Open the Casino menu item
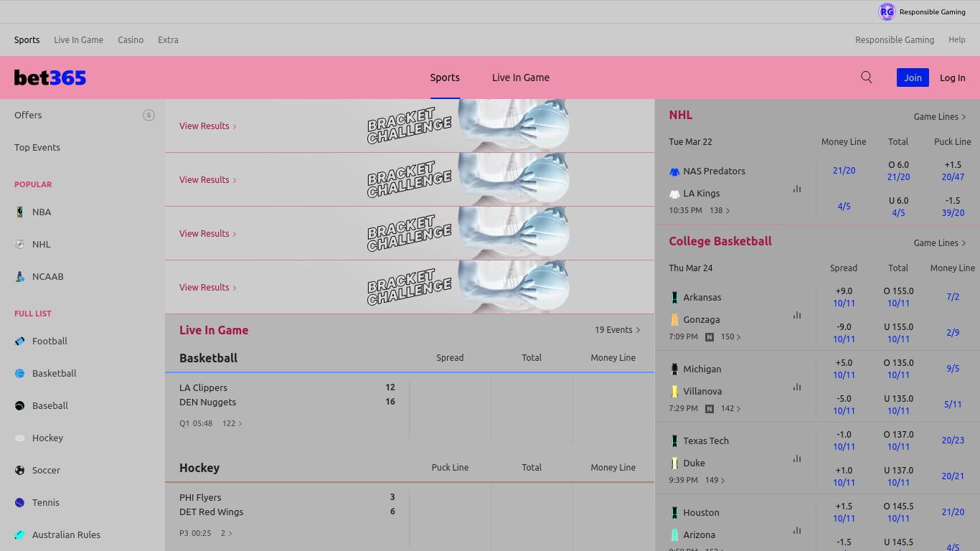This screenshot has width=980, height=551. (x=131, y=40)
